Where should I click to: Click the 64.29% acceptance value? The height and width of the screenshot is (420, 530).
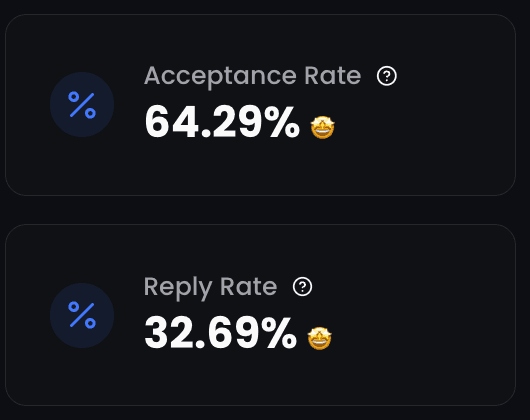222,122
